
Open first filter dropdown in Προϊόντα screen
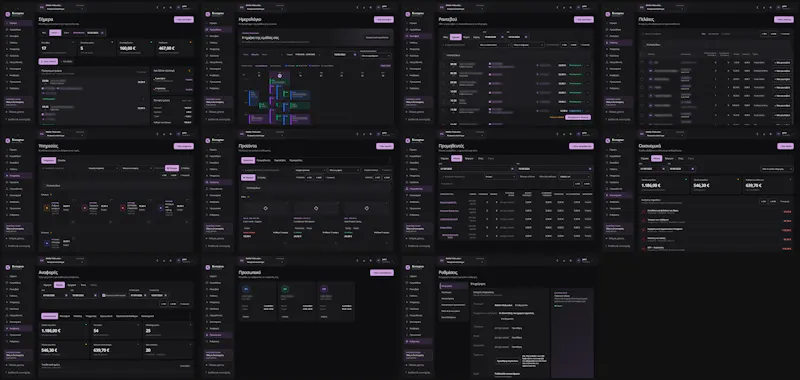point(311,170)
